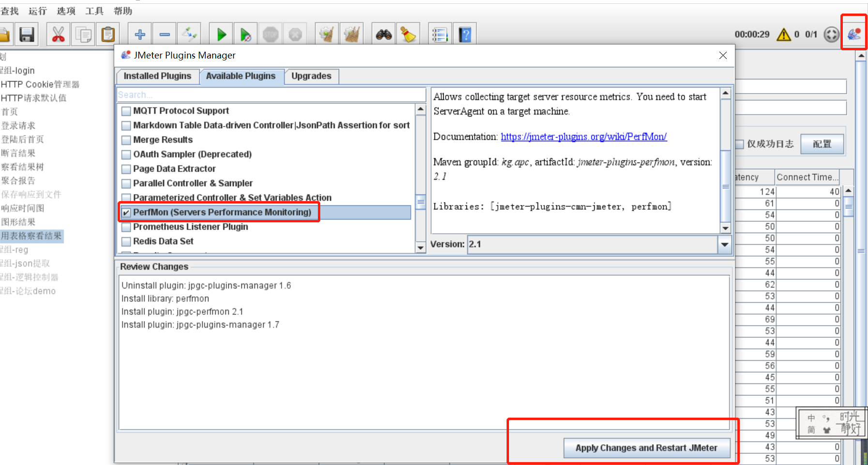The width and height of the screenshot is (868, 465).
Task: Click the Cut scissors icon
Action: pyautogui.click(x=58, y=34)
